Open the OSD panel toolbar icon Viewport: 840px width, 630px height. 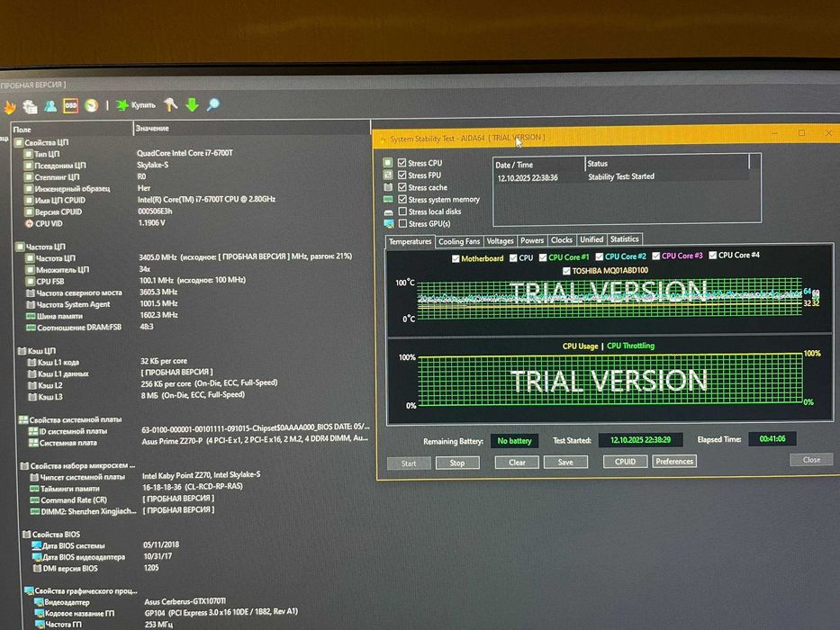71,105
